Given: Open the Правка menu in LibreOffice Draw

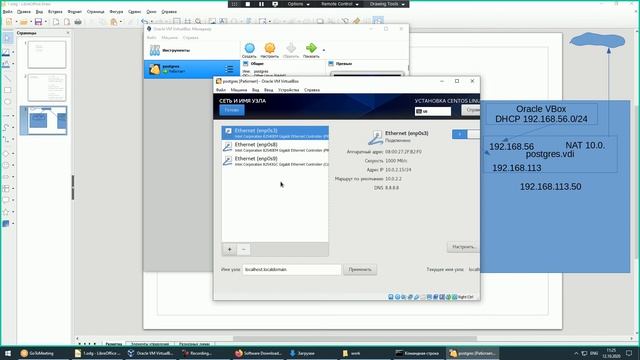Looking at the screenshot, I should coord(24,12).
